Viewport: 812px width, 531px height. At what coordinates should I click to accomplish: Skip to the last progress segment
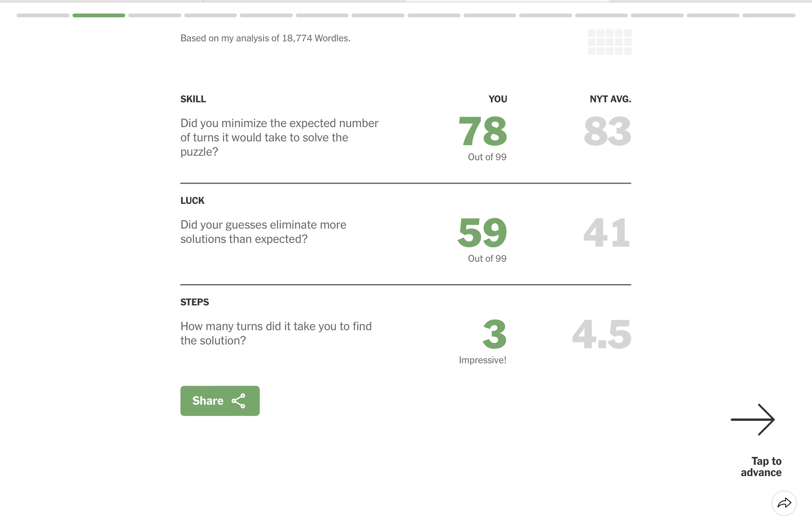tap(769, 15)
